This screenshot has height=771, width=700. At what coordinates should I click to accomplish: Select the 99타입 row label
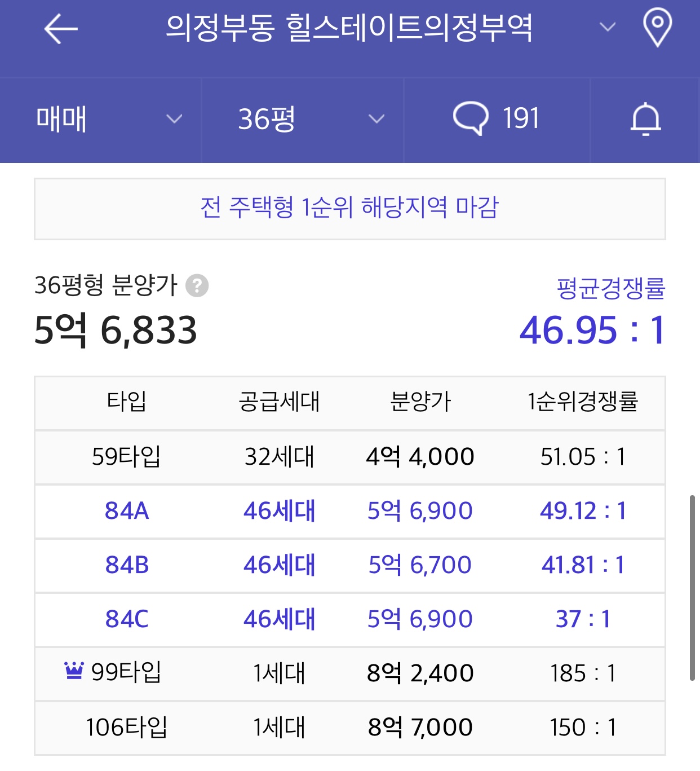pyautogui.click(x=127, y=672)
